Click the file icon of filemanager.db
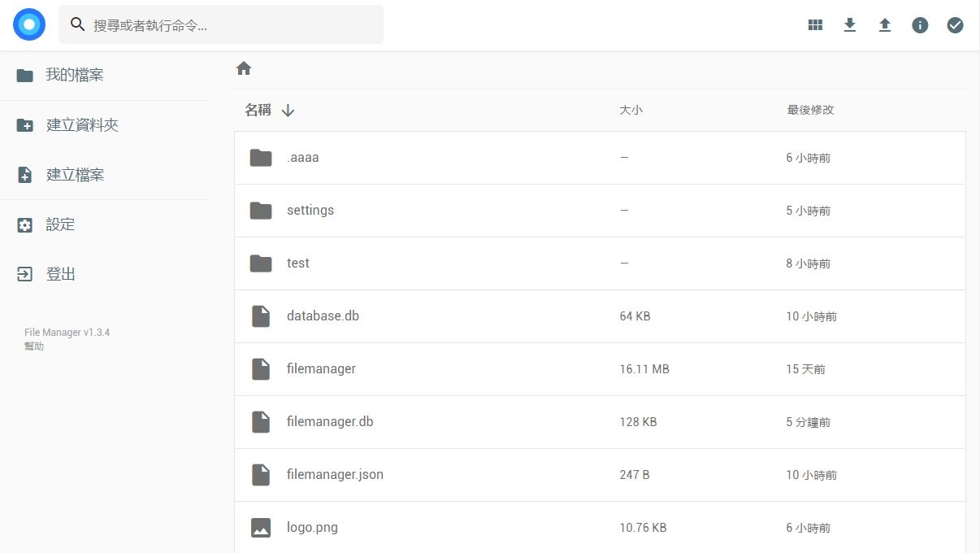Screen dimensions: 980x553 261,422
